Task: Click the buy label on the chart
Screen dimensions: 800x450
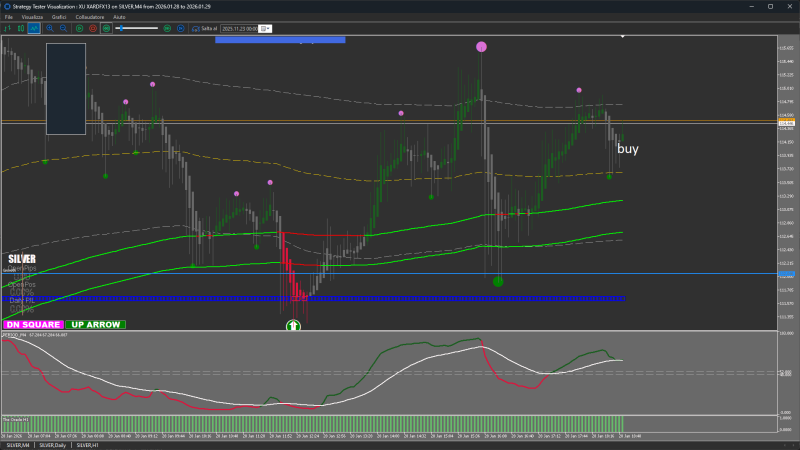Action: tap(628, 149)
